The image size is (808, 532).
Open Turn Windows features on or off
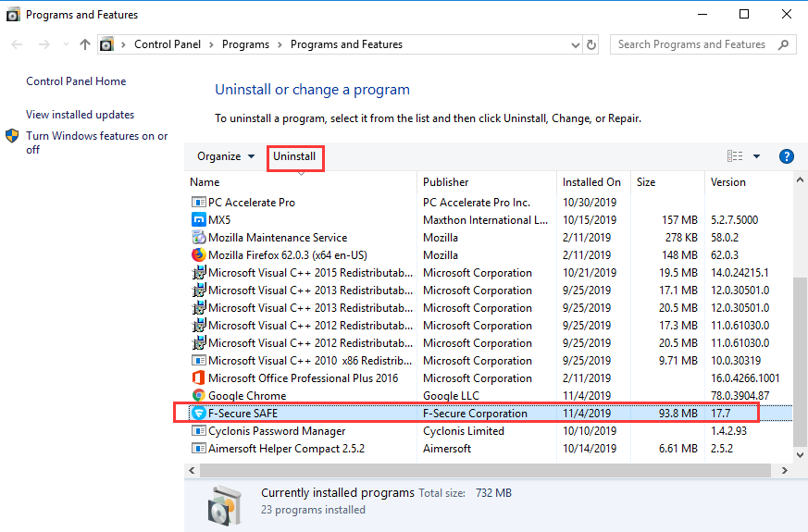point(97,142)
